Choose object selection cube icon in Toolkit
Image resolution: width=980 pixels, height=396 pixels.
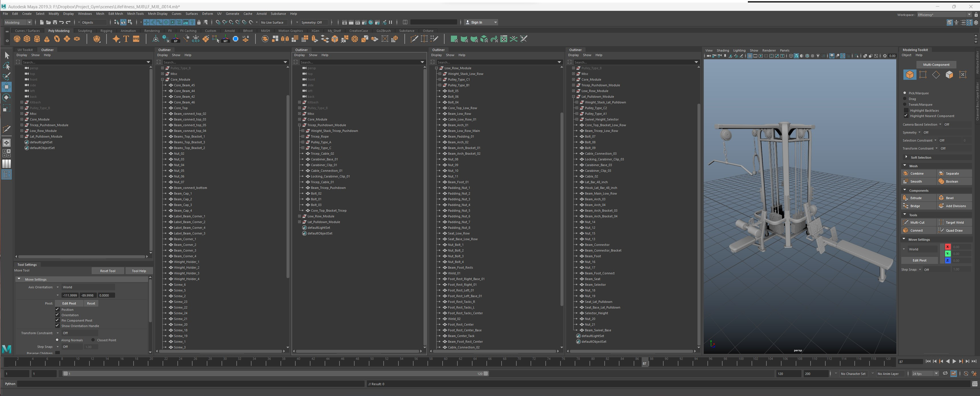(910, 75)
